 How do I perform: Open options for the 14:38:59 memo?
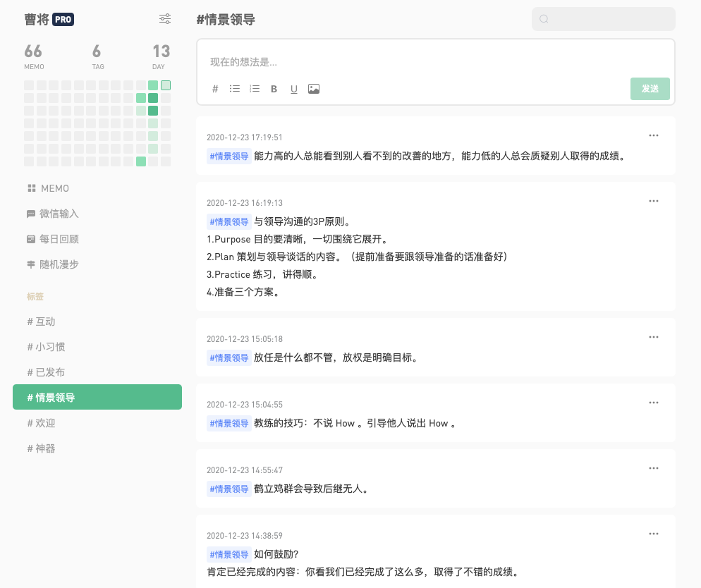[654, 534]
